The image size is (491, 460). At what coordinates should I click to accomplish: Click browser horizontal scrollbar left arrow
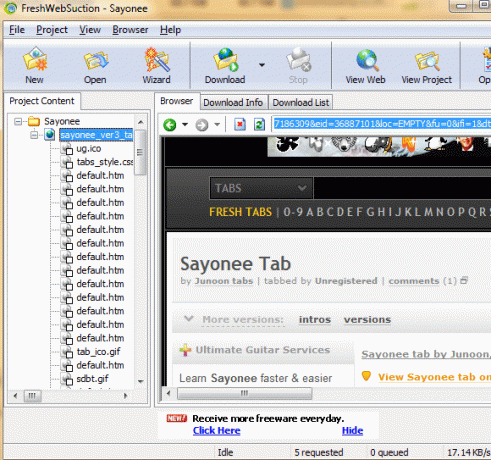coord(168,393)
